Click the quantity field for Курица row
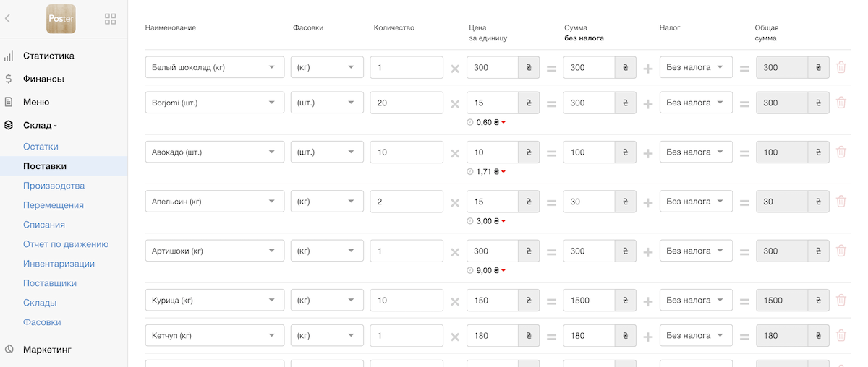 (x=406, y=300)
